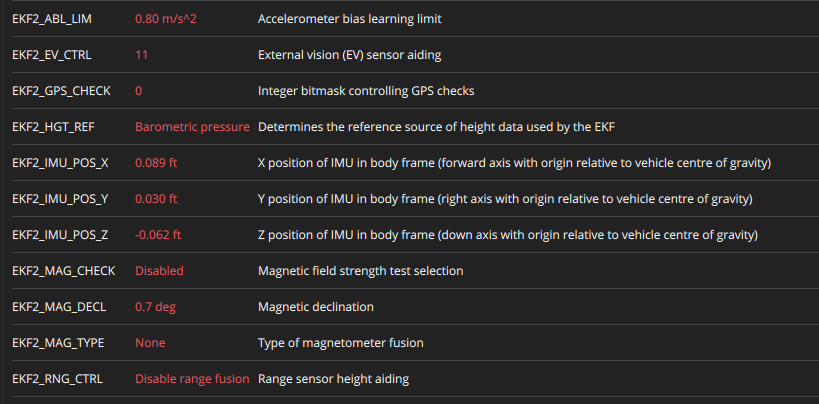Open the Disable range fusion option

coord(192,379)
